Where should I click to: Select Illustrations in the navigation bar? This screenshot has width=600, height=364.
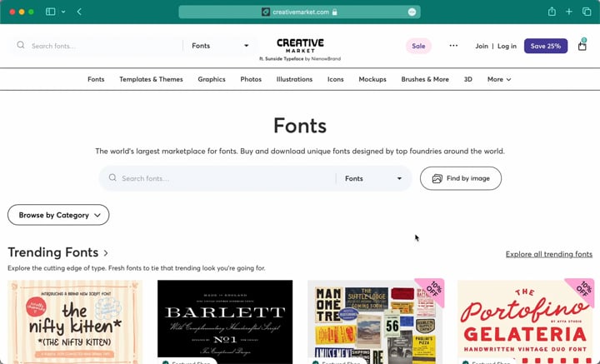point(294,79)
